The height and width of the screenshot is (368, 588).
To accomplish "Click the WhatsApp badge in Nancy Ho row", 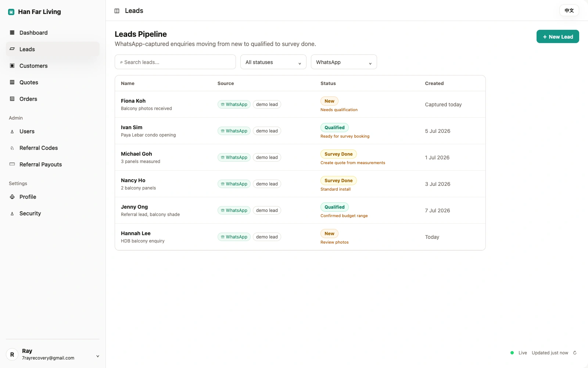I will point(234,184).
